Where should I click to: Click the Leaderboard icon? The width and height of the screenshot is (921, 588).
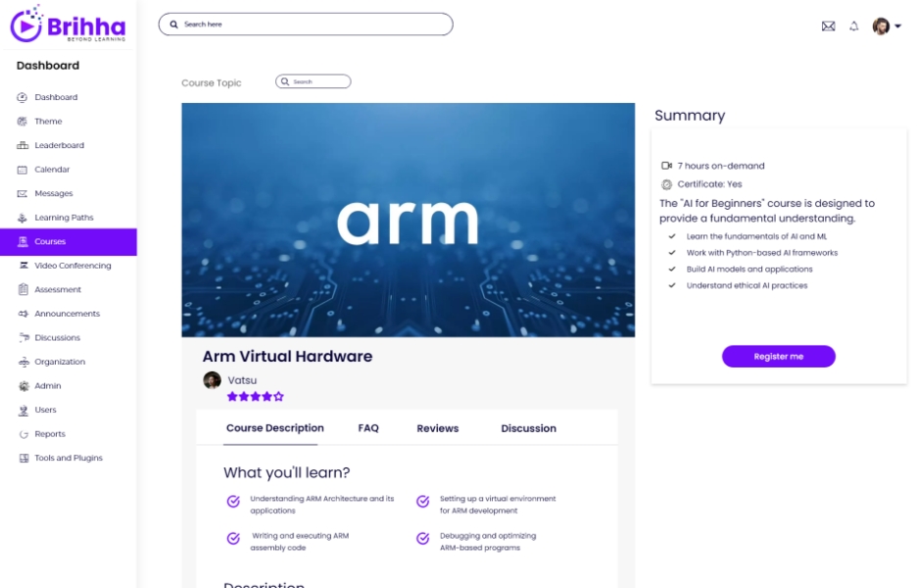[x=23, y=145]
